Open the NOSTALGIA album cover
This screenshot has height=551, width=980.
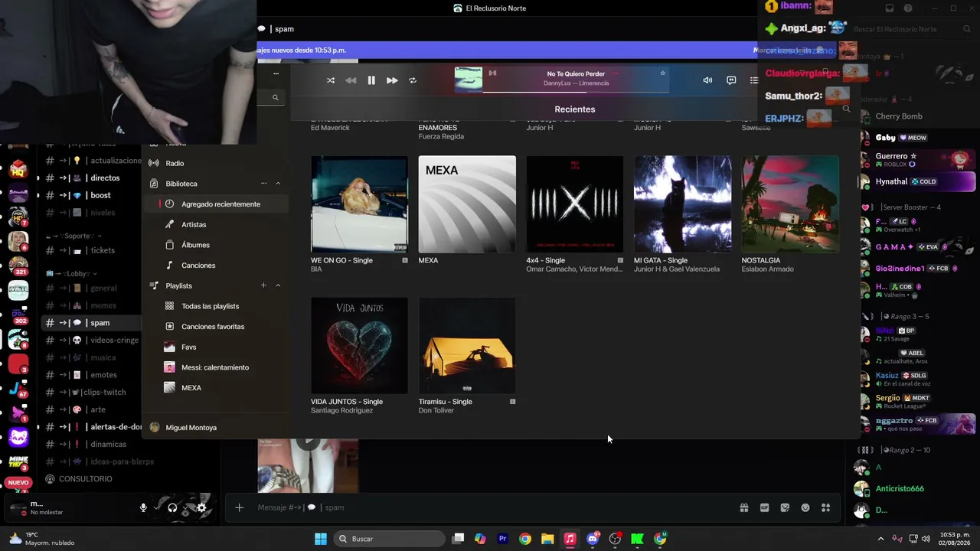790,204
